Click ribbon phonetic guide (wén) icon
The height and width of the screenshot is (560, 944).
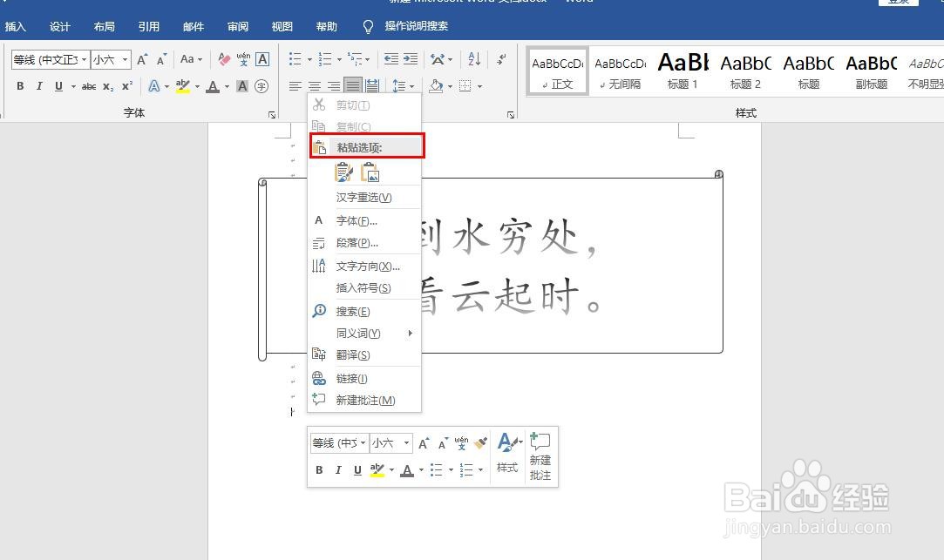pos(243,59)
